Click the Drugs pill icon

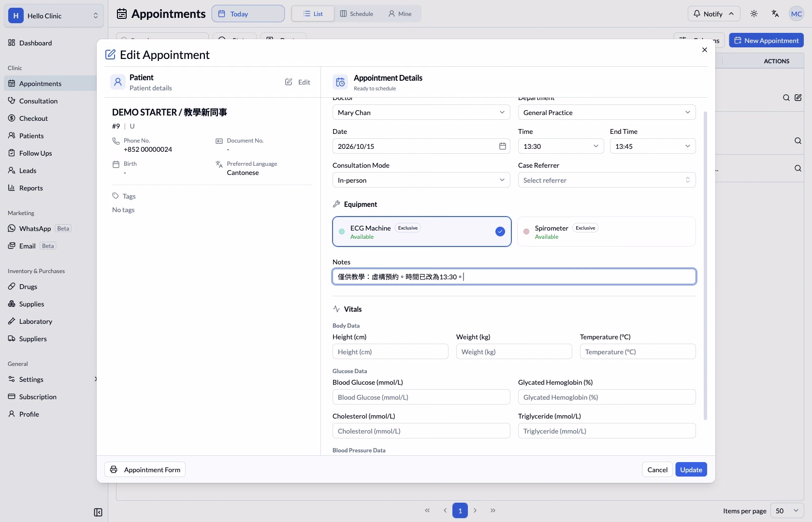(x=12, y=286)
